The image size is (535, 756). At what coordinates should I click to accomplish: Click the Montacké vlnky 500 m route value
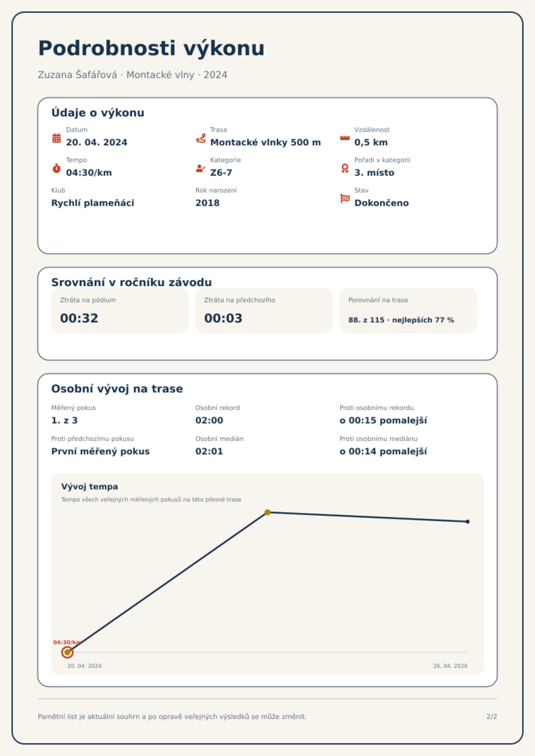tap(265, 142)
